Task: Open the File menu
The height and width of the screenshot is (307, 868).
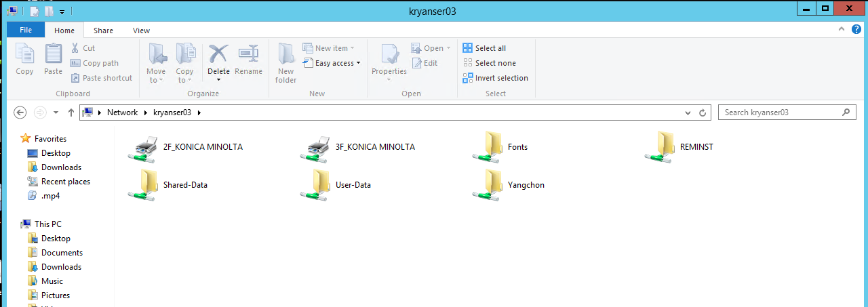Action: click(x=26, y=30)
